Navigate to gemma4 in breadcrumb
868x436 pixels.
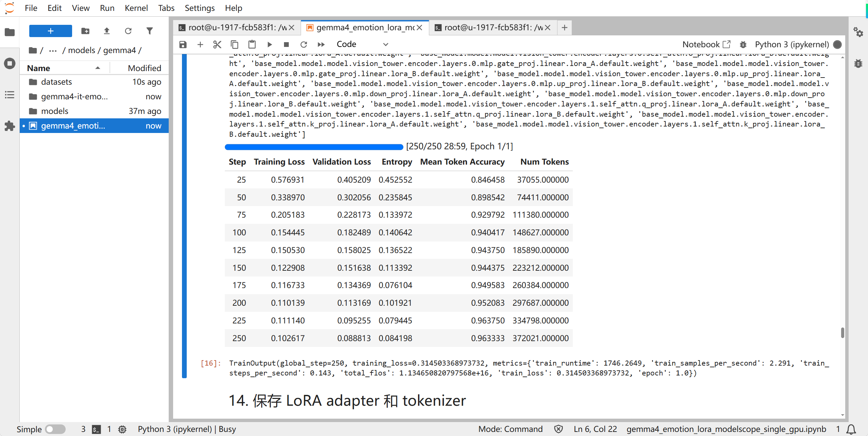coord(119,50)
